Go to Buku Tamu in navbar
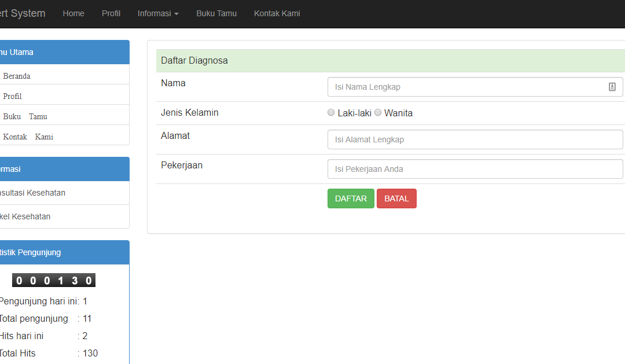This screenshot has height=364, width=625. [216, 13]
